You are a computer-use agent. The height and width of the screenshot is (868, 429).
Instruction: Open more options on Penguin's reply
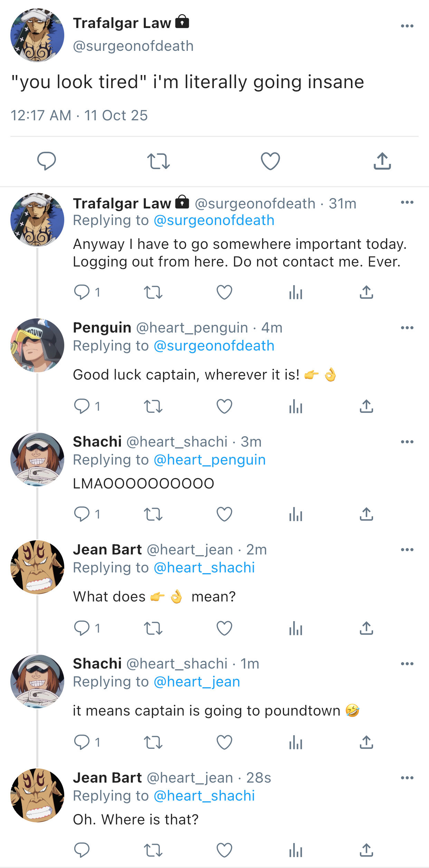pos(407,328)
